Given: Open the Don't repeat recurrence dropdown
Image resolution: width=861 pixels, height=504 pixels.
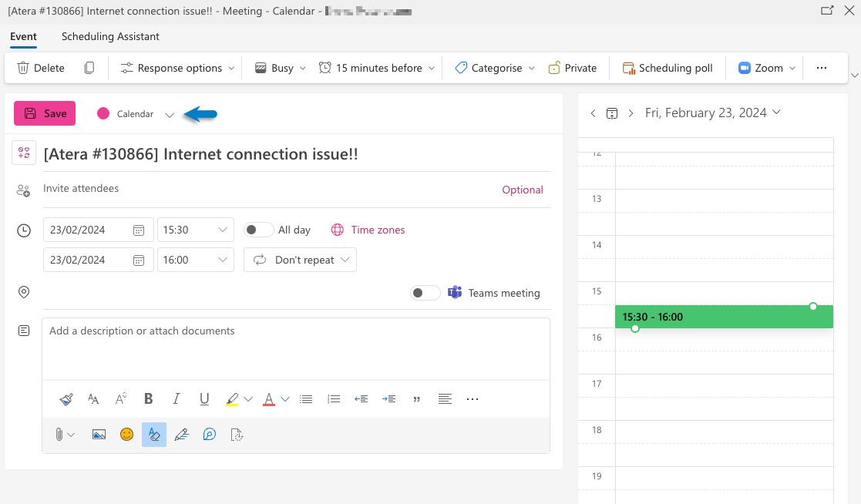Looking at the screenshot, I should (301, 260).
